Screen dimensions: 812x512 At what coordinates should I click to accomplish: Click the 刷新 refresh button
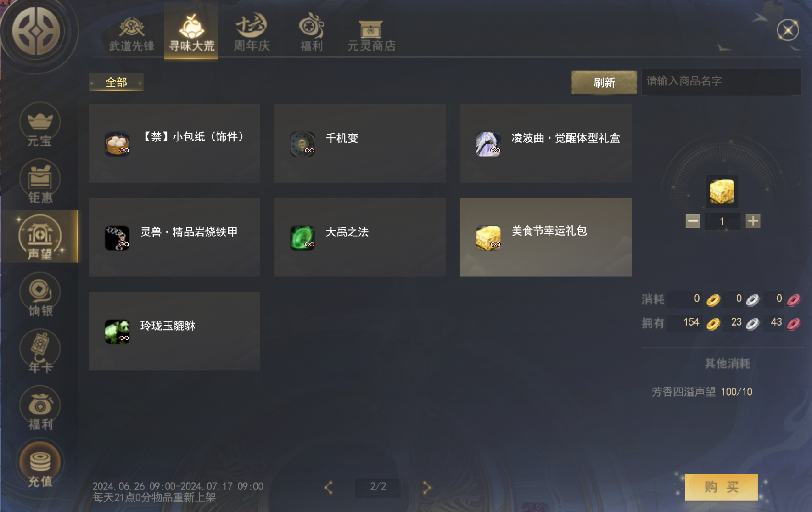coord(604,83)
